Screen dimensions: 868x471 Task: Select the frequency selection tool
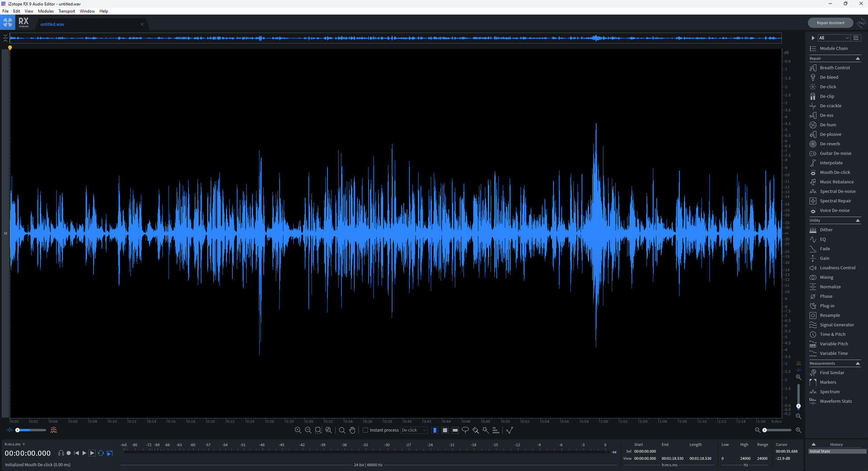[455, 430]
